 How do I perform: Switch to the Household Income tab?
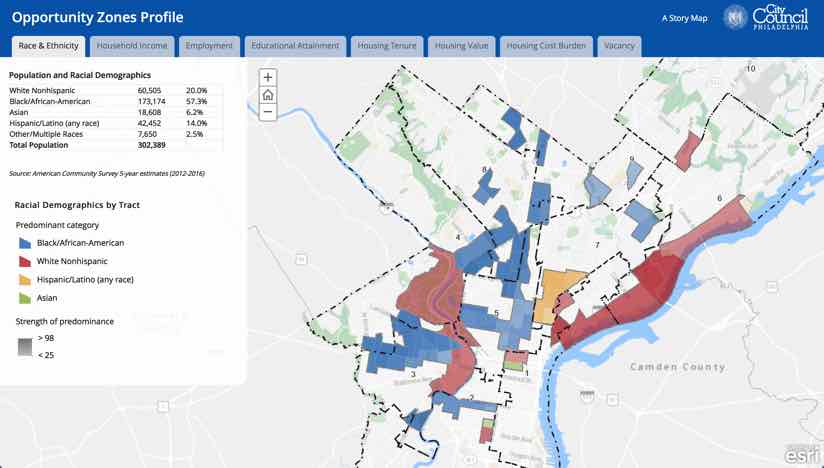132,46
